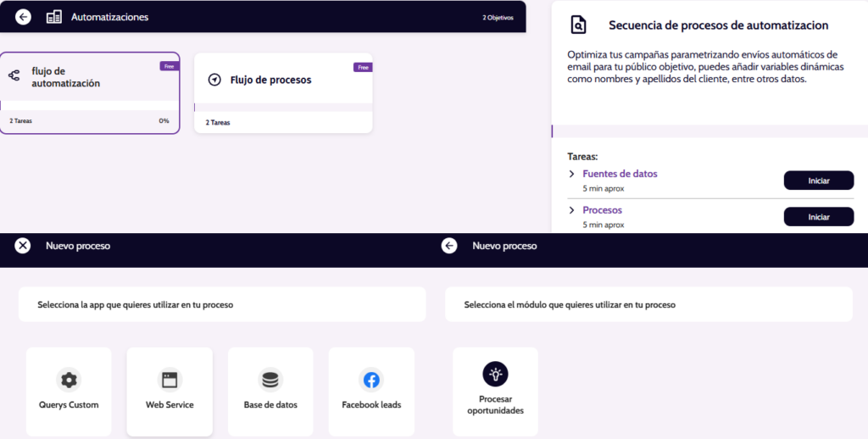868x439 pixels.
Task: Go back from the module selection panel
Action: (x=449, y=246)
